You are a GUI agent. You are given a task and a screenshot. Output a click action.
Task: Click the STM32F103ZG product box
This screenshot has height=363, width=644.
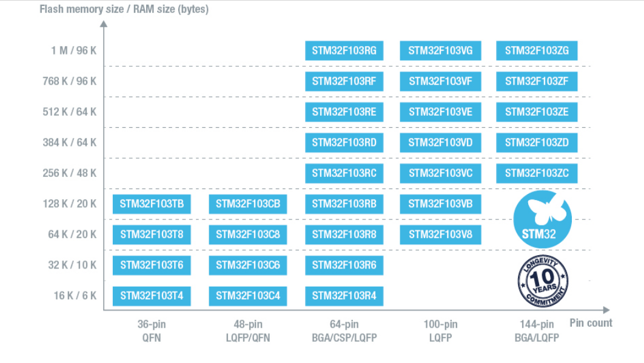click(537, 51)
